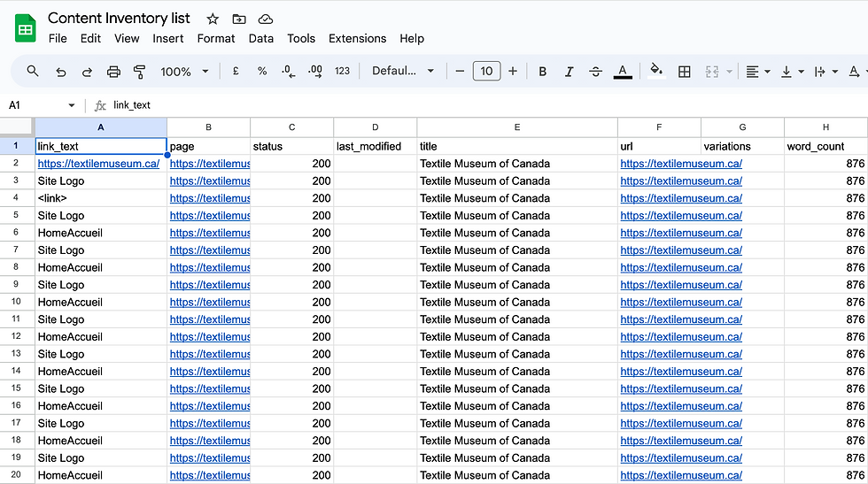Expand merge cells options arrow
Screen dimensions: 868x484
pyautogui.click(x=729, y=72)
